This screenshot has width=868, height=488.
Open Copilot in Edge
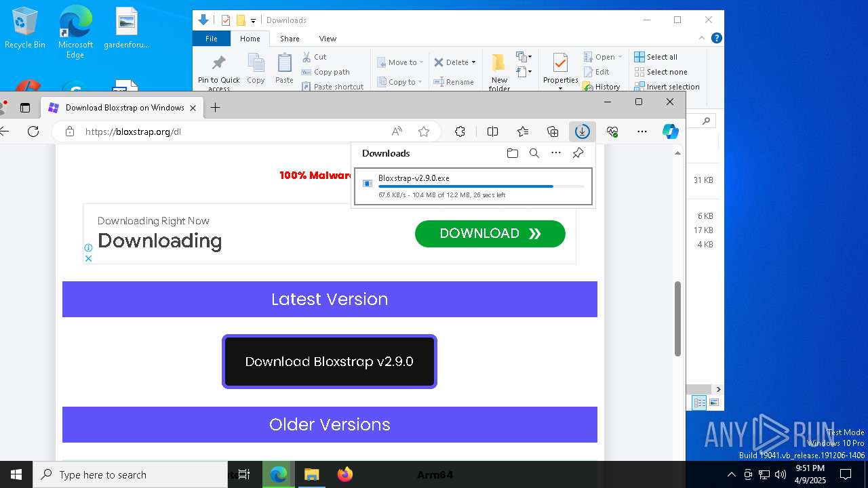click(x=671, y=131)
